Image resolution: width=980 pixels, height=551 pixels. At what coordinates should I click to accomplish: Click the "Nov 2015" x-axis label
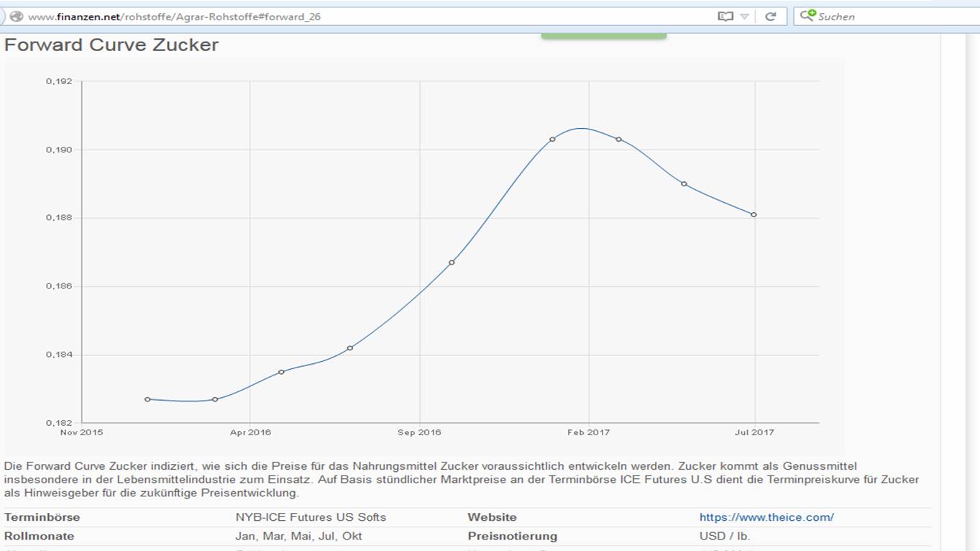click(x=81, y=432)
